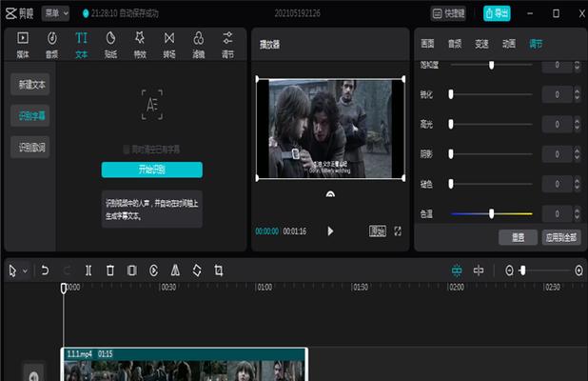Click the 导出 export button

tap(497, 13)
